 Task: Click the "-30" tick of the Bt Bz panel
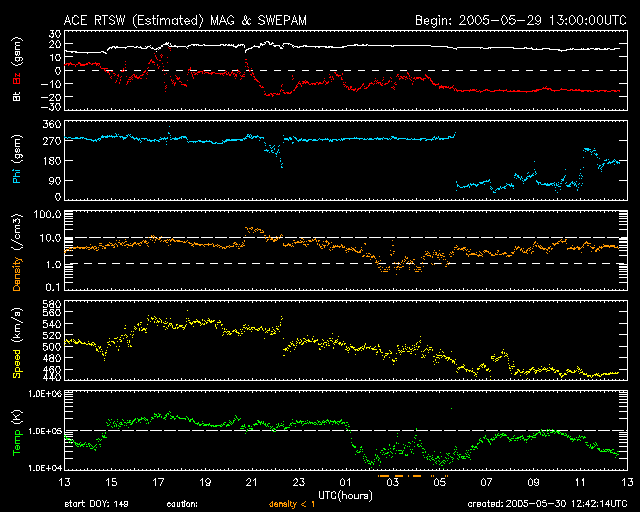51,107
